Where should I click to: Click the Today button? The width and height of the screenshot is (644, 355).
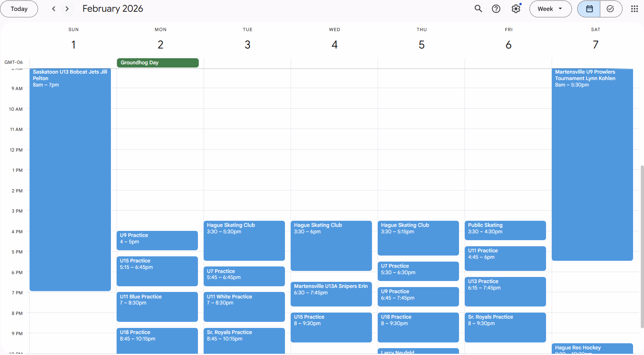pos(19,9)
